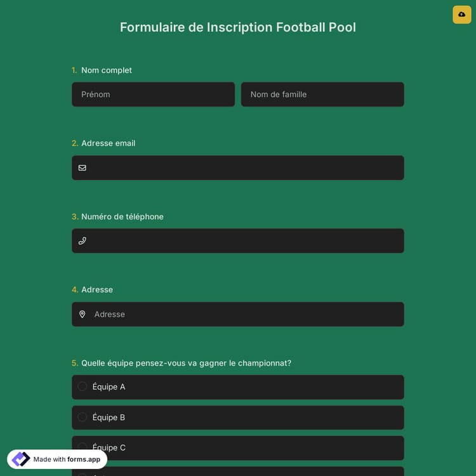This screenshot has width=476, height=476.
Task: Click the Équipe A option label
Action: 109,387
